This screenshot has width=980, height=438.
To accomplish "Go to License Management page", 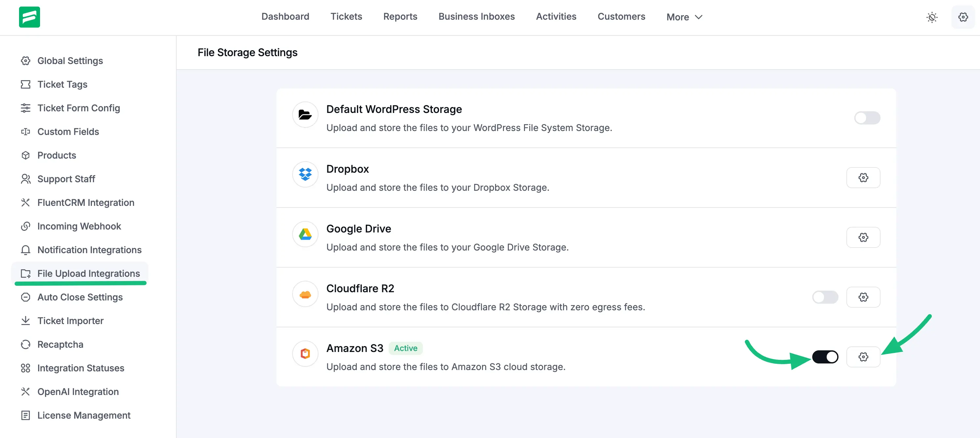I will tap(84, 415).
